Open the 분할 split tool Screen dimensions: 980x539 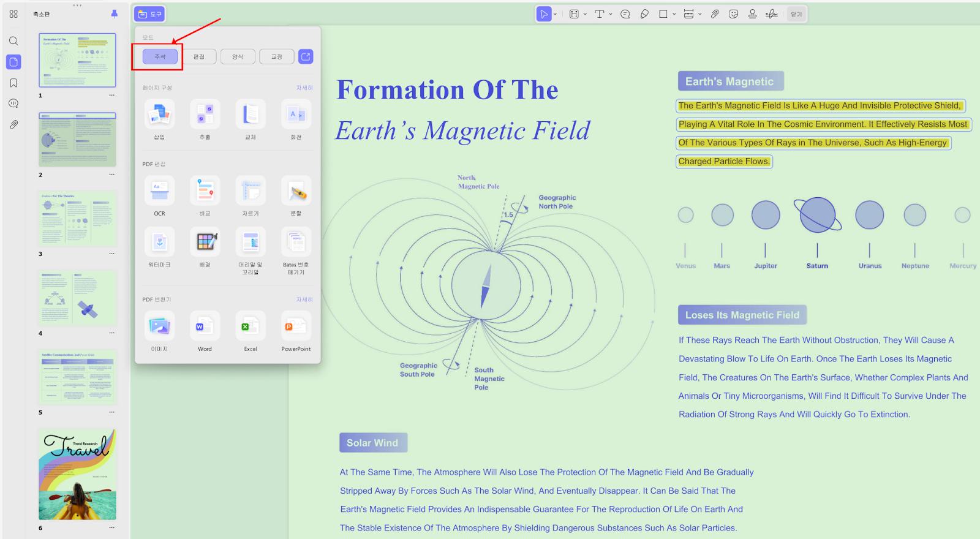(296, 190)
